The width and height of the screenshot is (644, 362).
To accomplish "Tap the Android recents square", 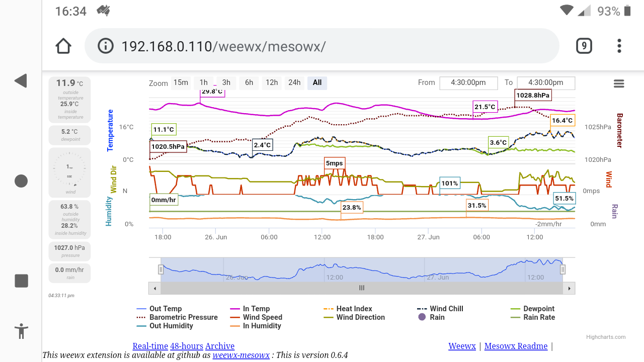I will point(21,281).
